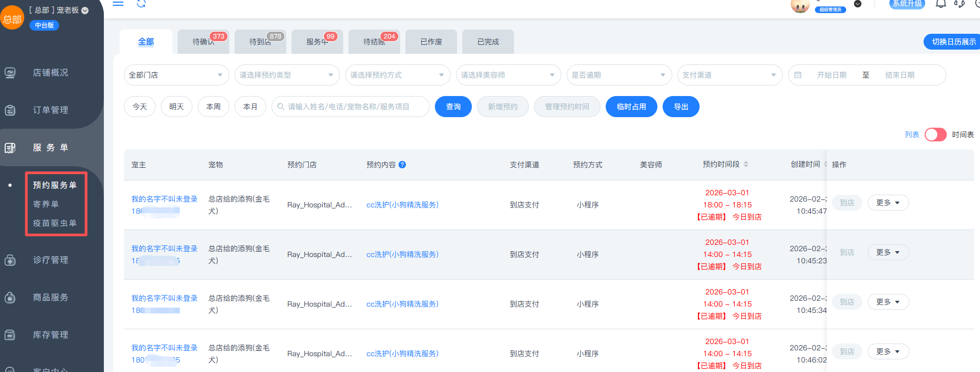
Task: Expand the 全部门店 store dropdown
Action: point(176,75)
